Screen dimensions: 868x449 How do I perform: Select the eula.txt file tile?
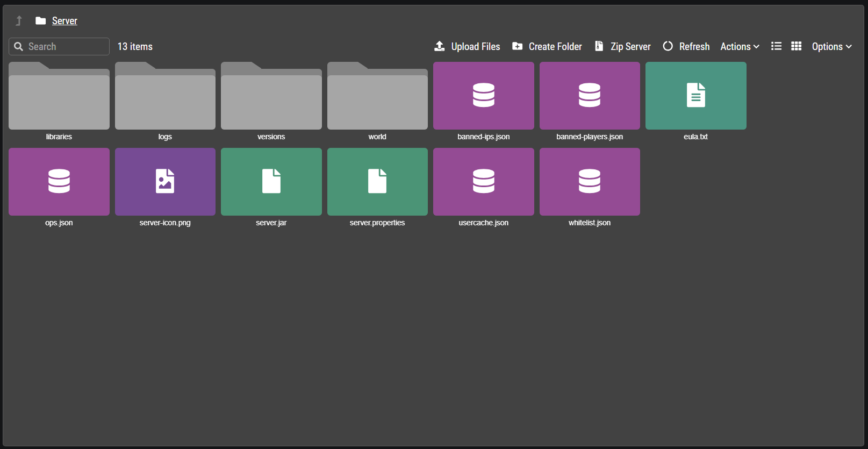pyautogui.click(x=696, y=96)
